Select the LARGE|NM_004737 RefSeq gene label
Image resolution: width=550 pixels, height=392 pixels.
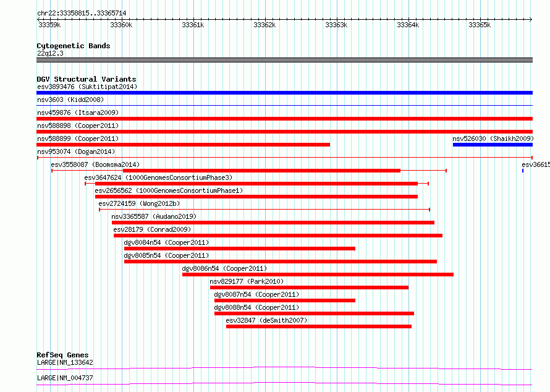point(66,378)
